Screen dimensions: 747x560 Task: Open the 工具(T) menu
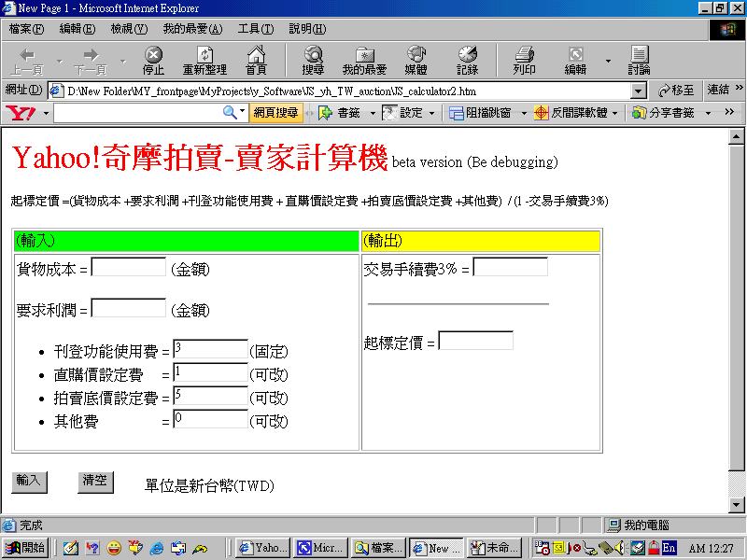coord(256,29)
